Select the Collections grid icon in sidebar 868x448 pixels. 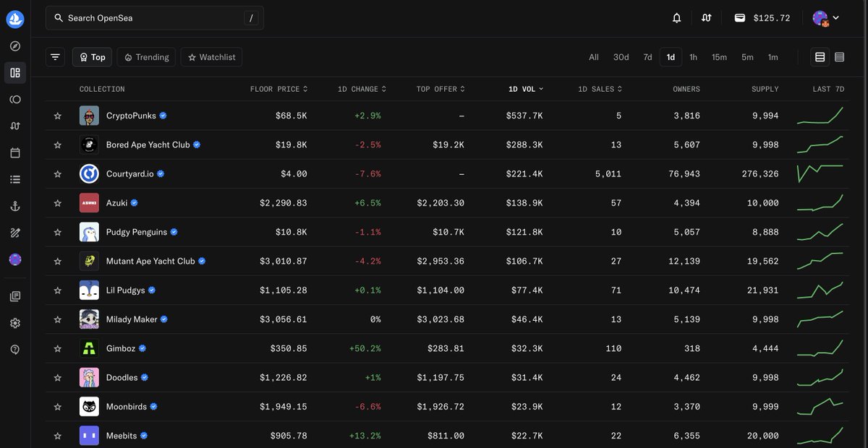[x=15, y=73]
